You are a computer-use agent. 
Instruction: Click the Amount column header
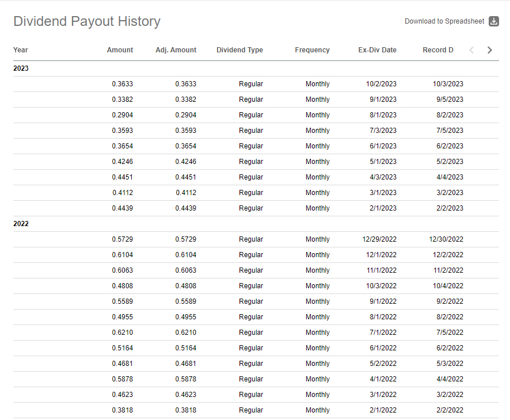(120, 50)
